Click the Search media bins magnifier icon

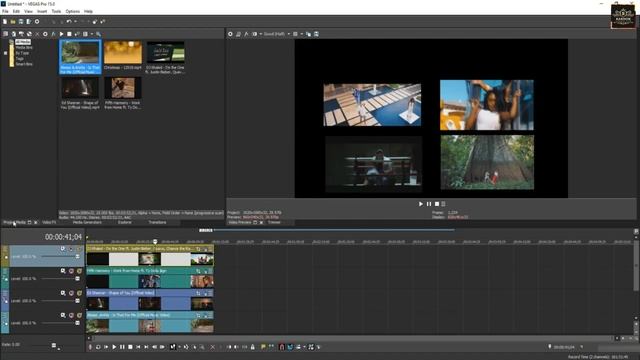coord(98,34)
